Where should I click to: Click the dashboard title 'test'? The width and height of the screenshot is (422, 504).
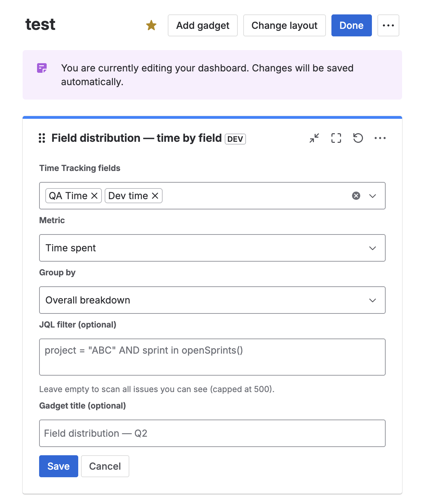click(x=40, y=24)
